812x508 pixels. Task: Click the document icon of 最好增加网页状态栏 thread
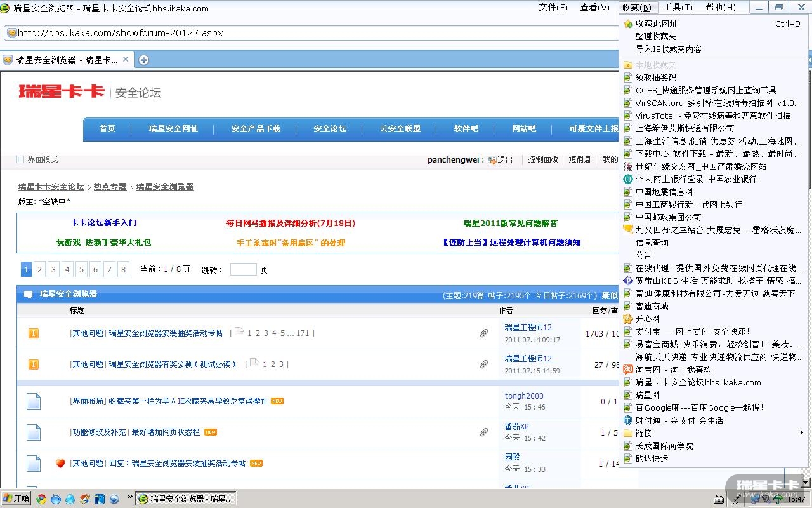point(34,432)
